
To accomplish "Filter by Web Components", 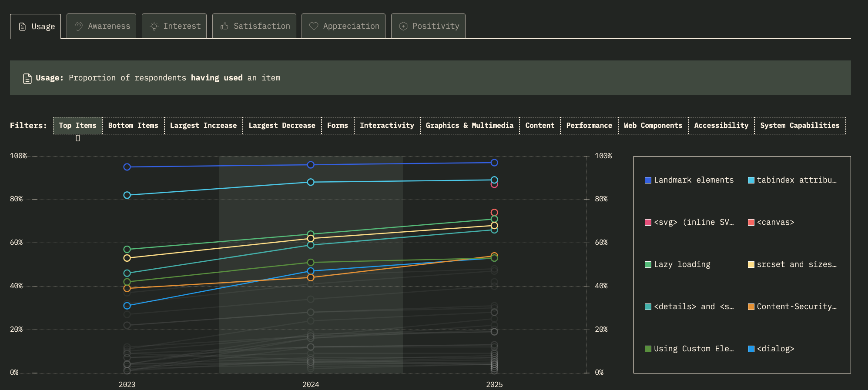I will 653,126.
